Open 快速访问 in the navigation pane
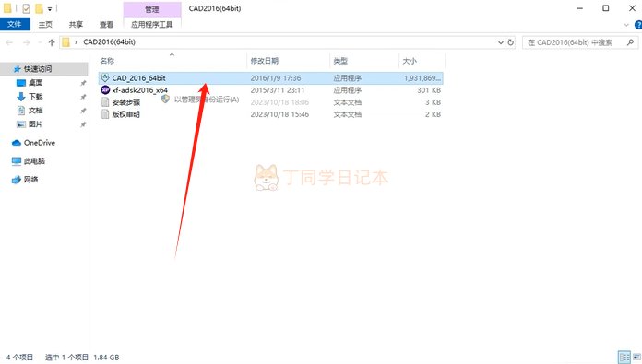Viewport: 642px width, 364px height. click(38, 69)
